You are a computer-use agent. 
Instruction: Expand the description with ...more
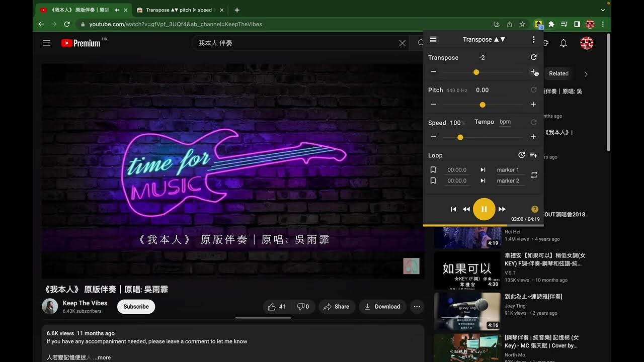[x=102, y=357]
